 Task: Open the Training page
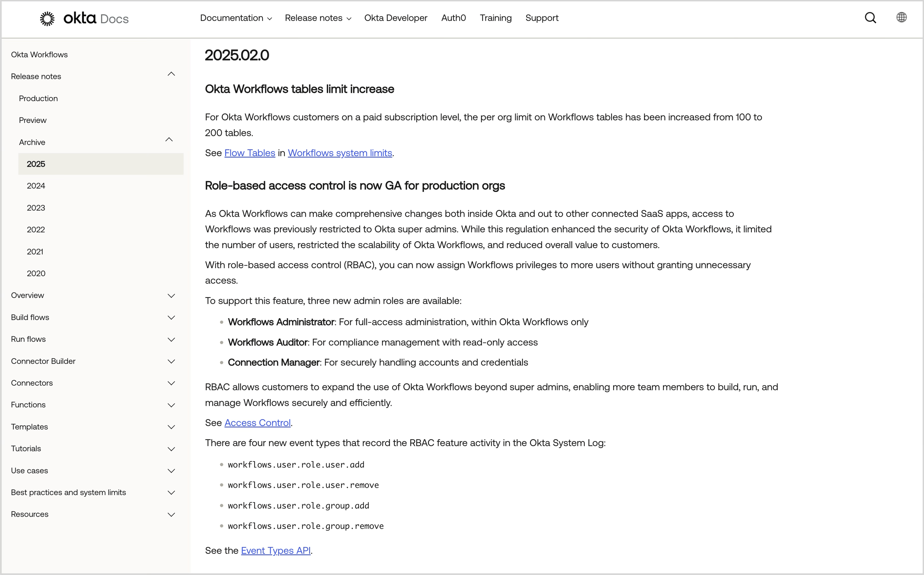(496, 18)
